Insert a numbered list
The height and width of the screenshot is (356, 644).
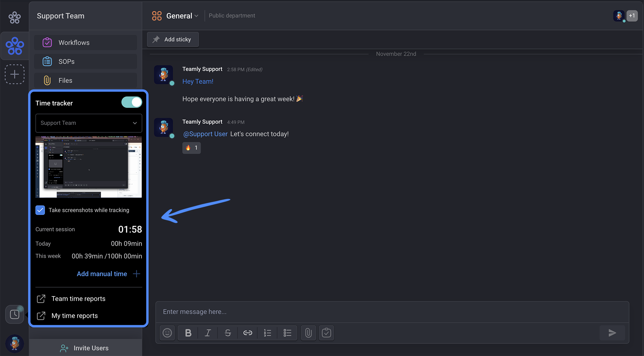pyautogui.click(x=267, y=333)
